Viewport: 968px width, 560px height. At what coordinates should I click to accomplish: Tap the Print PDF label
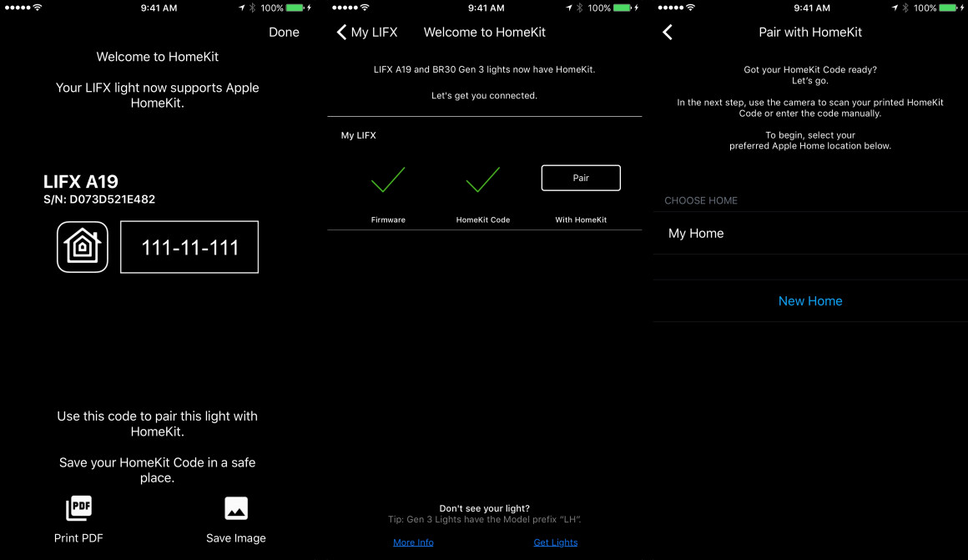pos(78,537)
